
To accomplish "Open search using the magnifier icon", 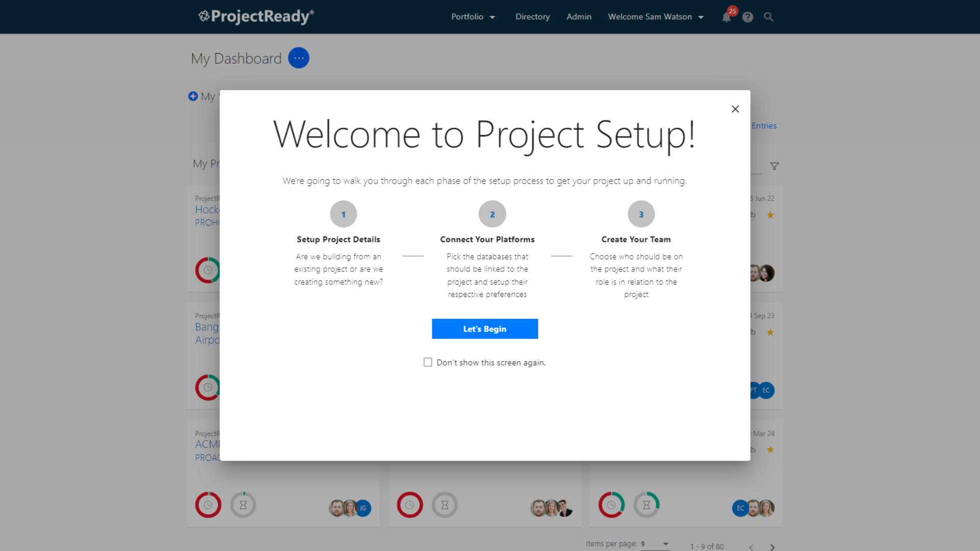I will (x=768, y=16).
